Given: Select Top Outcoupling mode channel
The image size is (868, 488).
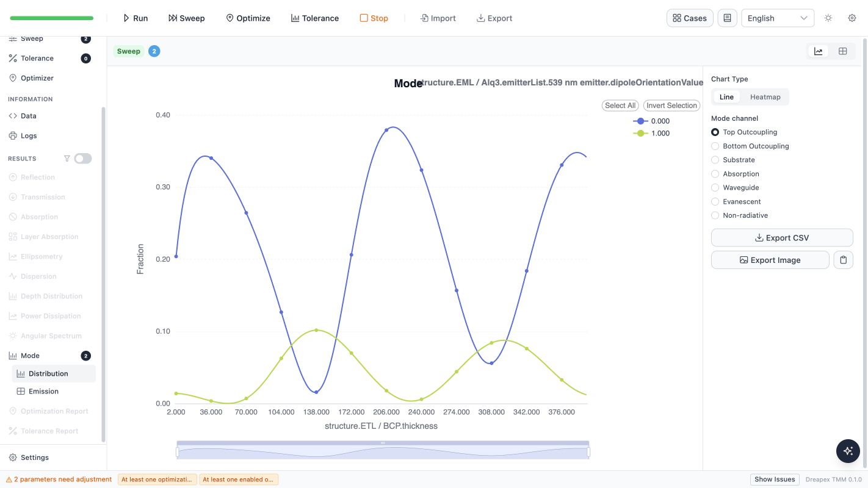Looking at the screenshot, I should tap(744, 132).
